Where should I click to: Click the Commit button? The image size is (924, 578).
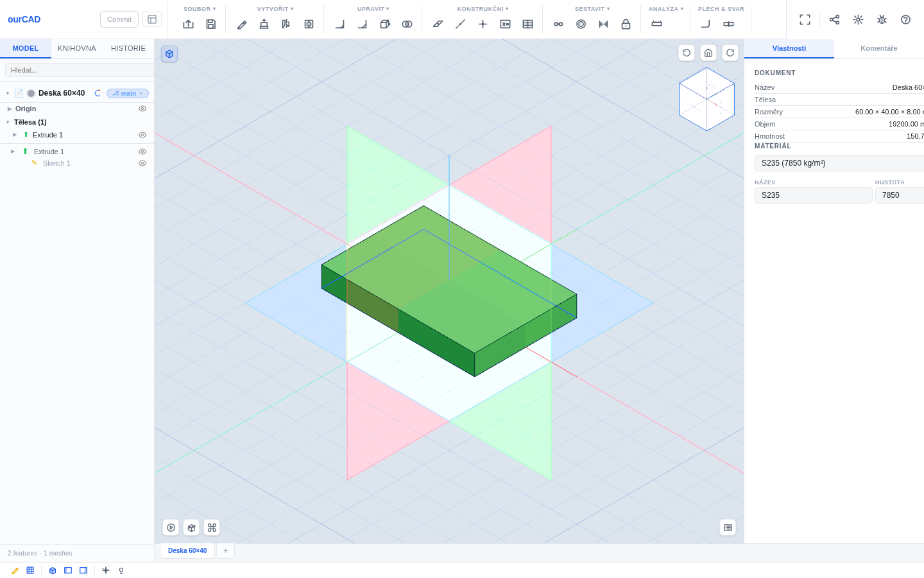(119, 19)
